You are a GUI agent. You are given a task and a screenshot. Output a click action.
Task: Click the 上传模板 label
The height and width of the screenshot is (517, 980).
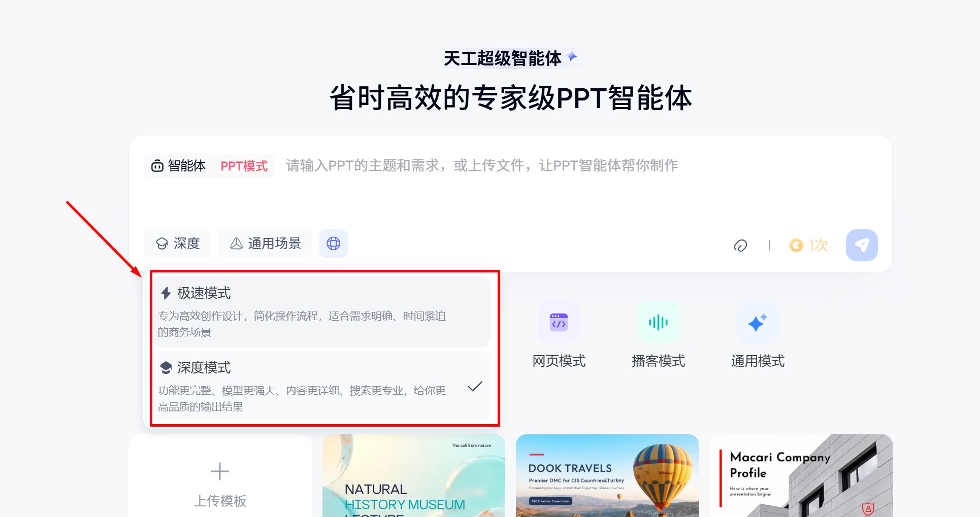(x=220, y=501)
